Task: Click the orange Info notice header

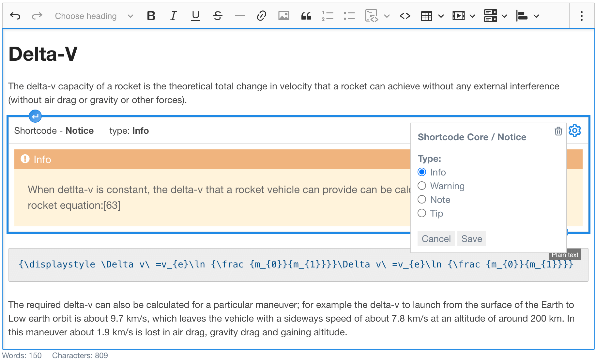Action: (x=212, y=159)
